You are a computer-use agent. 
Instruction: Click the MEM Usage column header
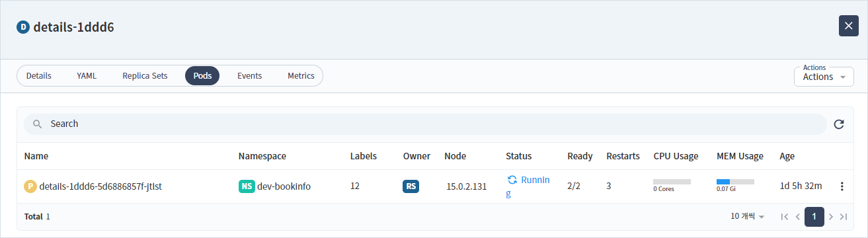pyautogui.click(x=740, y=156)
